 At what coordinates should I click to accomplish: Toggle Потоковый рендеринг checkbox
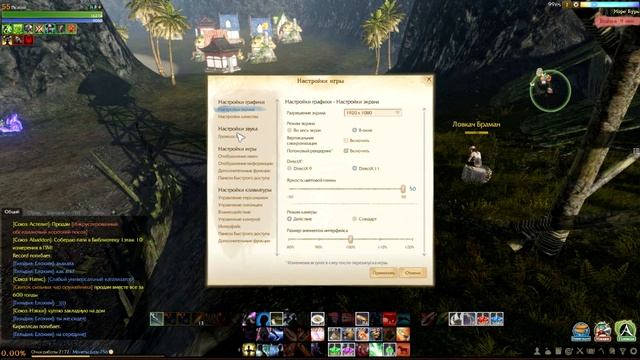tap(346, 151)
